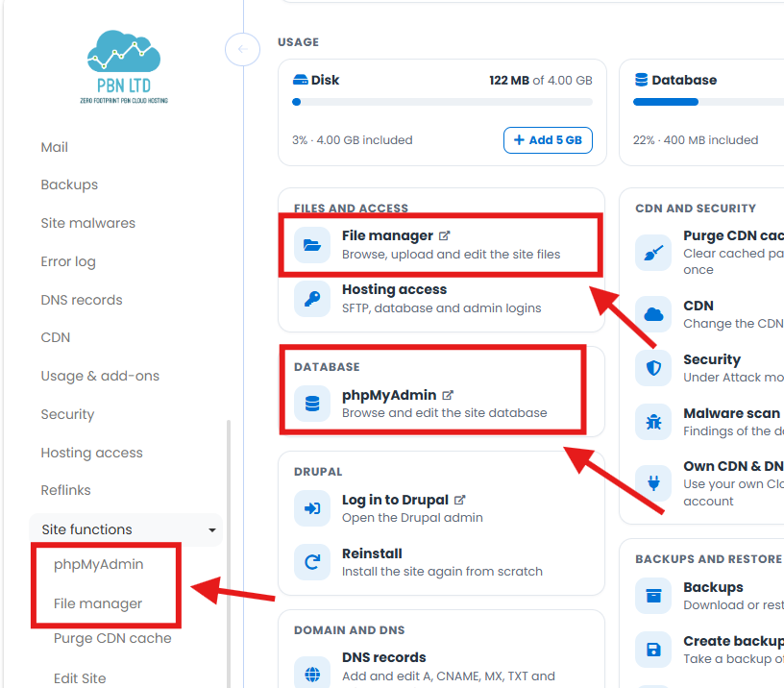Click the Database usage progress bar
The width and height of the screenshot is (784, 688).
pos(708,102)
